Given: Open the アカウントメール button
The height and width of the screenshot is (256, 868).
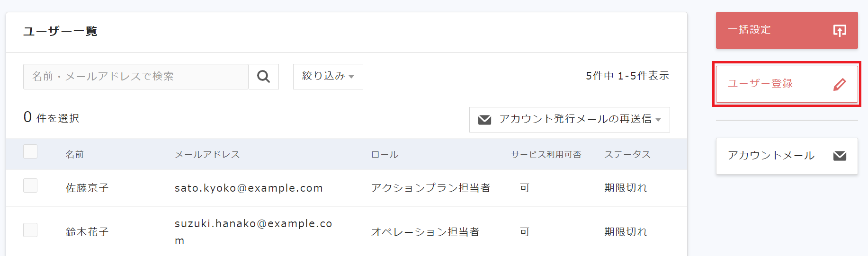Looking at the screenshot, I should [787, 156].
